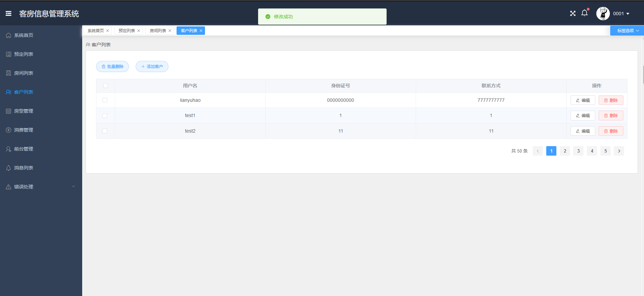Delete the test2 customer

point(611,131)
